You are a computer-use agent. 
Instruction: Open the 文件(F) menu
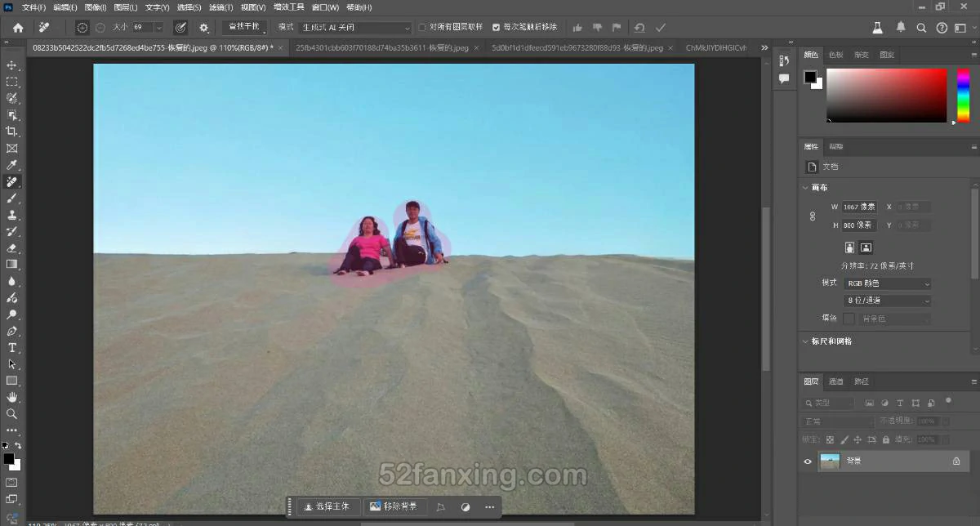(34, 7)
